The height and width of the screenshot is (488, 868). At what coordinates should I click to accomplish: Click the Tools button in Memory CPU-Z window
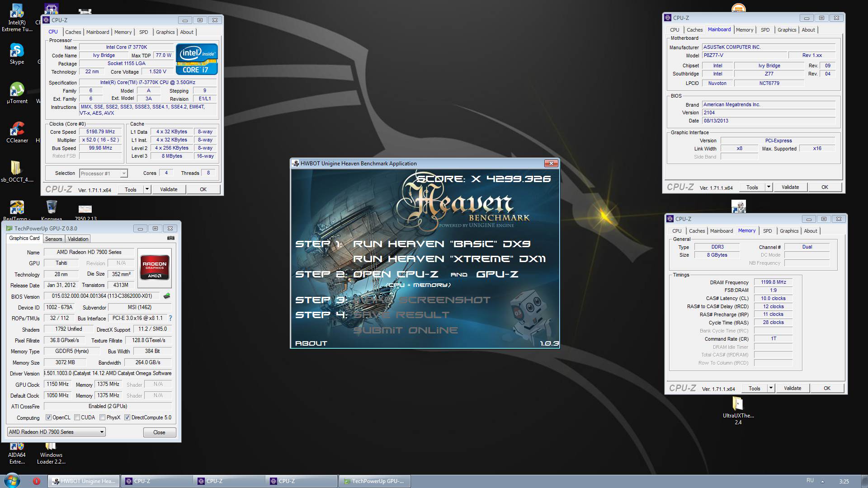(x=755, y=388)
